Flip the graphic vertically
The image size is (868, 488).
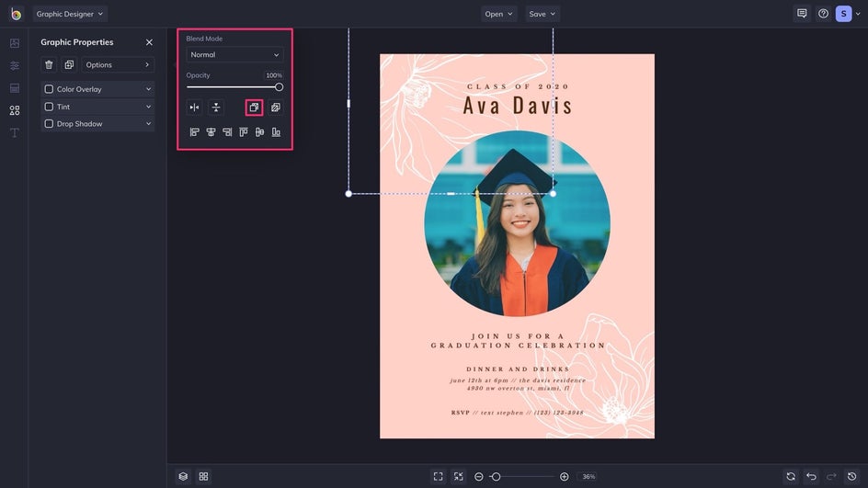[x=216, y=108]
